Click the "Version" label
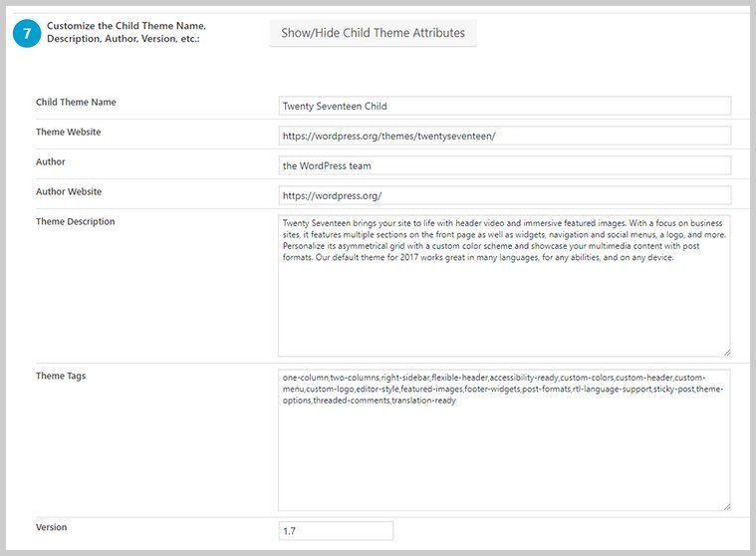The width and height of the screenshot is (756, 556). [x=51, y=527]
